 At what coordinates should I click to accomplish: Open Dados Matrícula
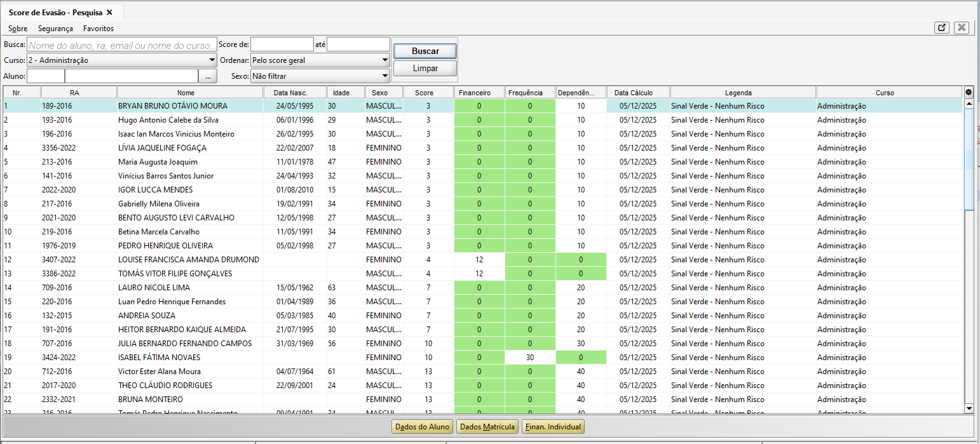tap(487, 427)
